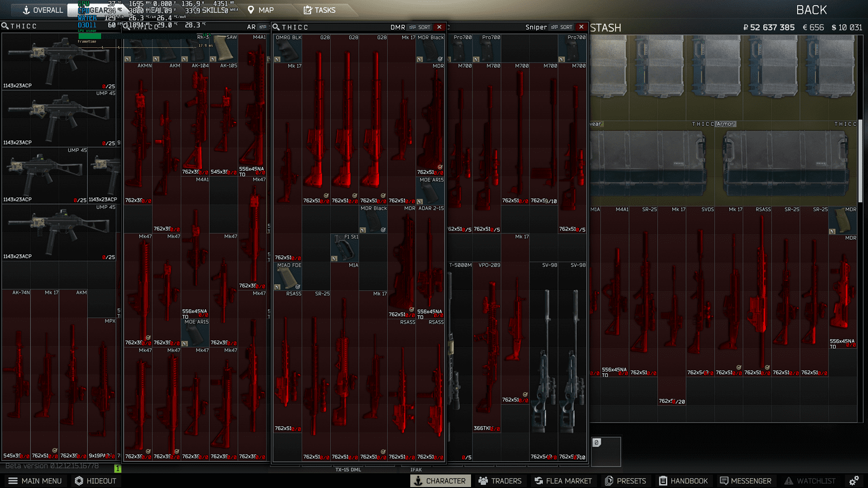
Task: Select the VPO-209 rifle
Action: (x=487, y=347)
